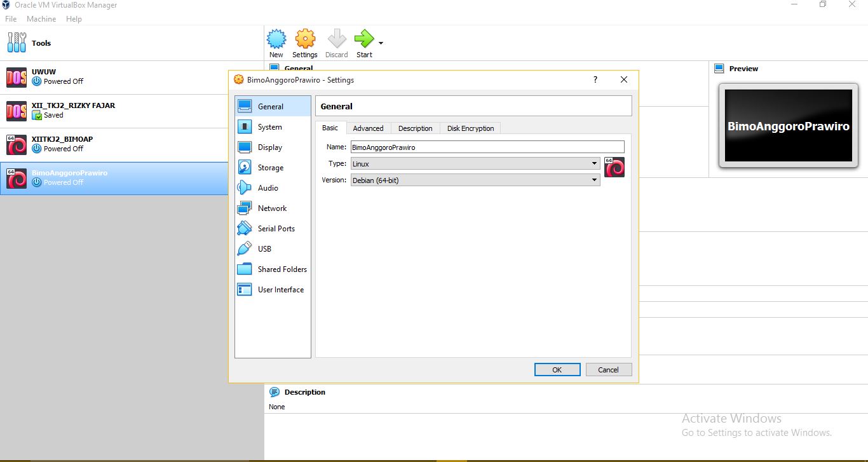Switch to the Basic tab
868x462 pixels.
click(330, 128)
